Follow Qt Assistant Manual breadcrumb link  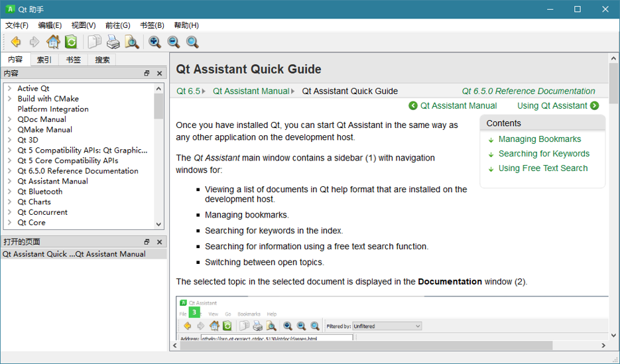click(251, 91)
